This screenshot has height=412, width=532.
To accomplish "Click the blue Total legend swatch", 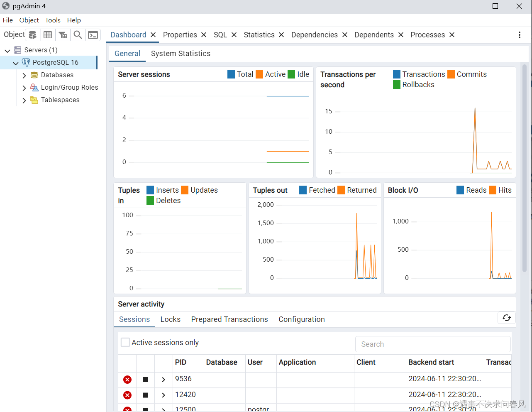I will click(x=231, y=74).
